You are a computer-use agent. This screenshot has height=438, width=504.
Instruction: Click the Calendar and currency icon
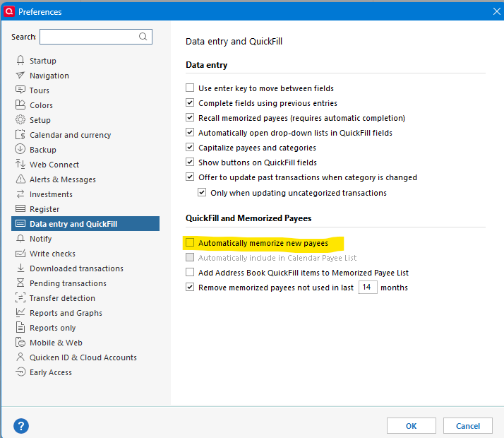(20, 134)
